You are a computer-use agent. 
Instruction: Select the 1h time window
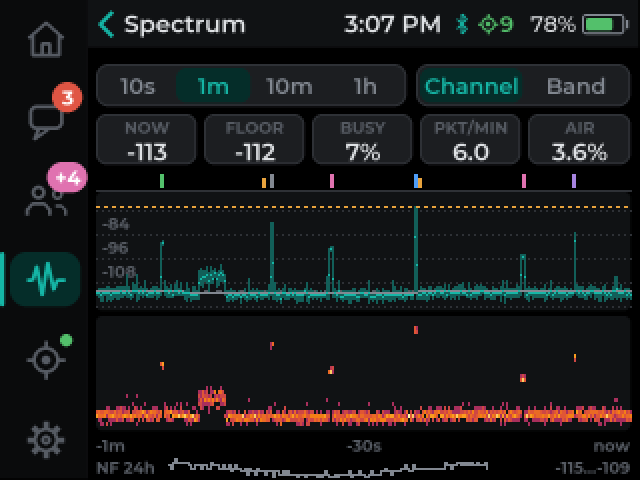pyautogui.click(x=365, y=86)
